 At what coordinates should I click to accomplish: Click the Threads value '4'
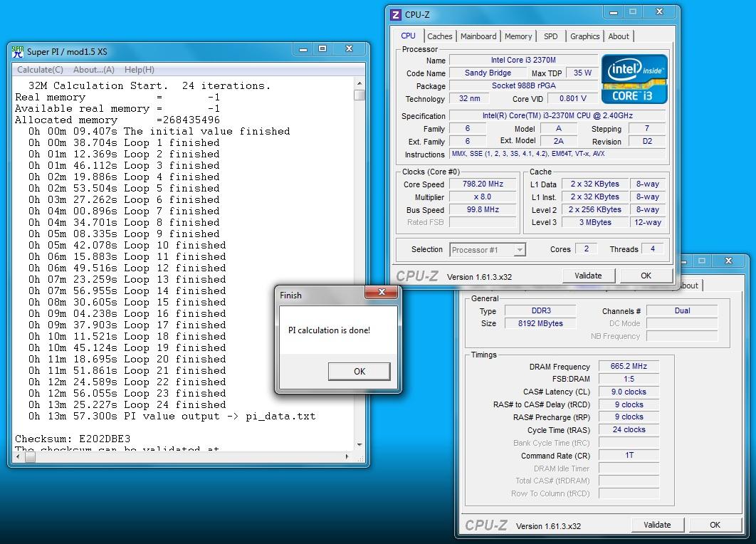tap(653, 249)
